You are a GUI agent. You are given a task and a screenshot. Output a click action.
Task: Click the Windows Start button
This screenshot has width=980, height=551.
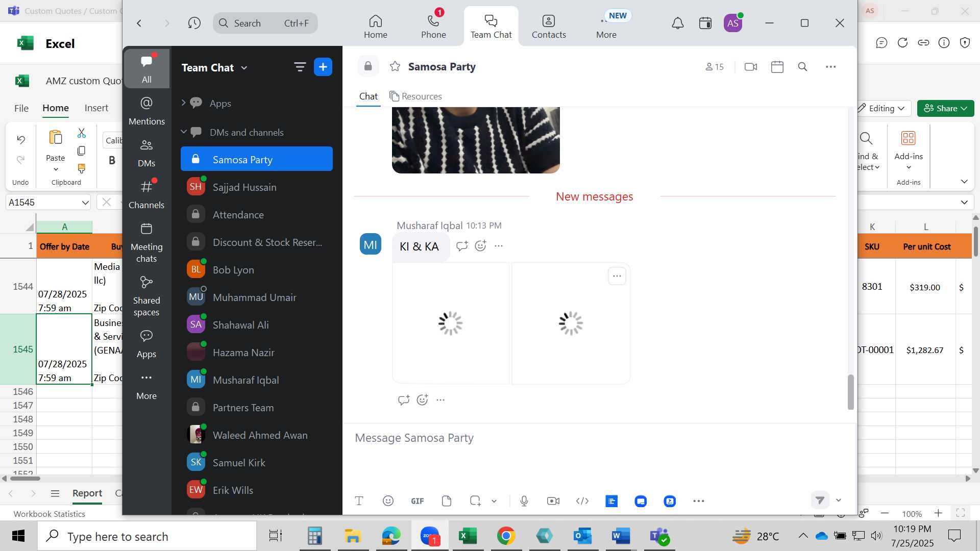tap(18, 536)
